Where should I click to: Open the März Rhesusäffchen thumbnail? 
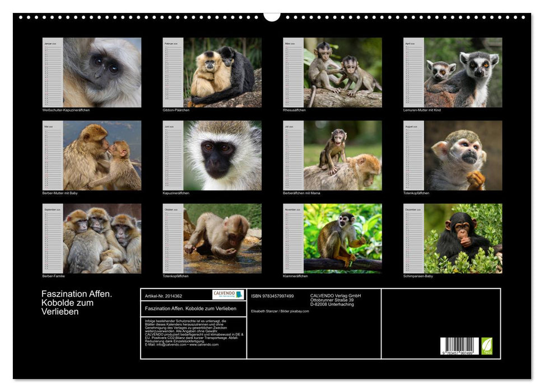[x=342, y=72]
